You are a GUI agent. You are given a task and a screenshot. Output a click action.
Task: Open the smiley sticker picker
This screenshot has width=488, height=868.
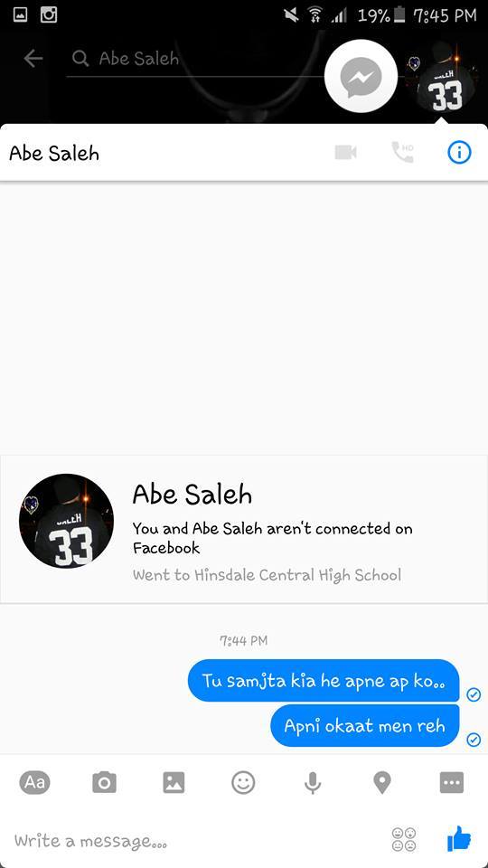243,782
